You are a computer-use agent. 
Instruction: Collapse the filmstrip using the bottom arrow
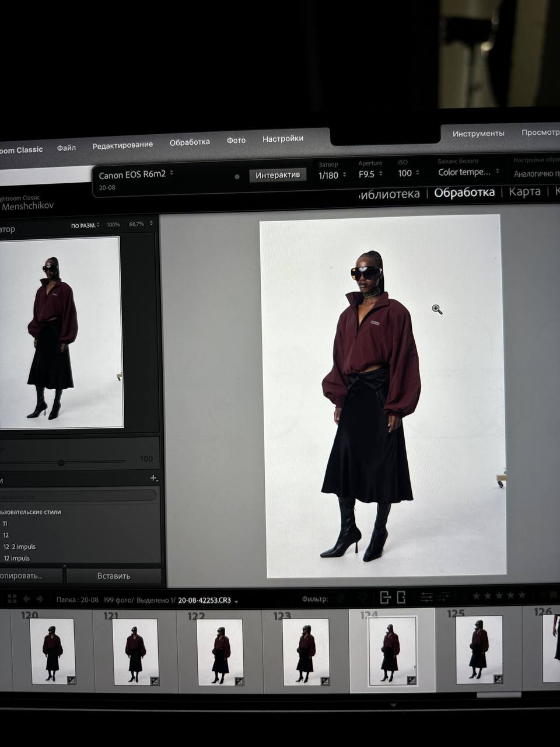click(393, 705)
